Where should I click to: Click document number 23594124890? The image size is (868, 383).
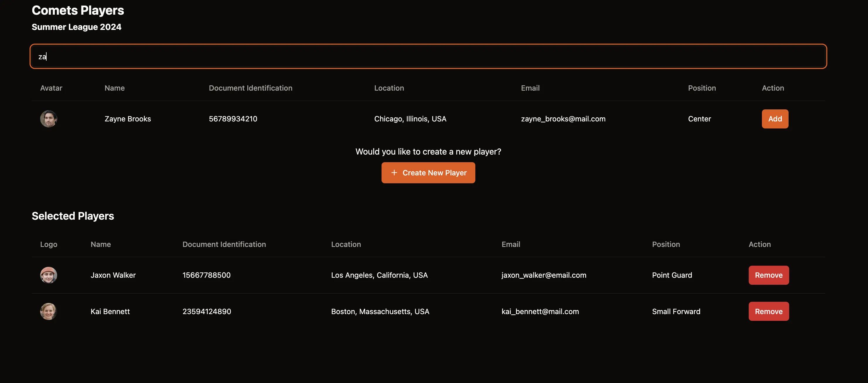pos(207,311)
